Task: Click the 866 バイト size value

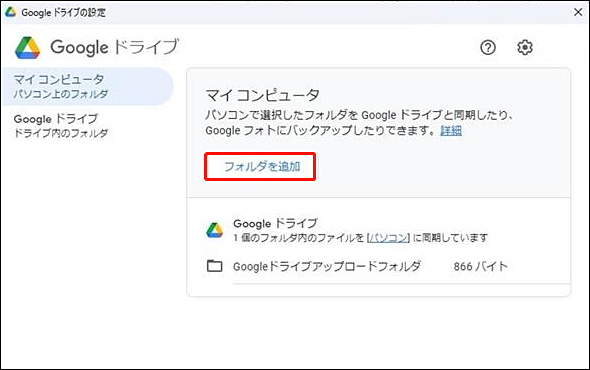Action: pos(481,266)
